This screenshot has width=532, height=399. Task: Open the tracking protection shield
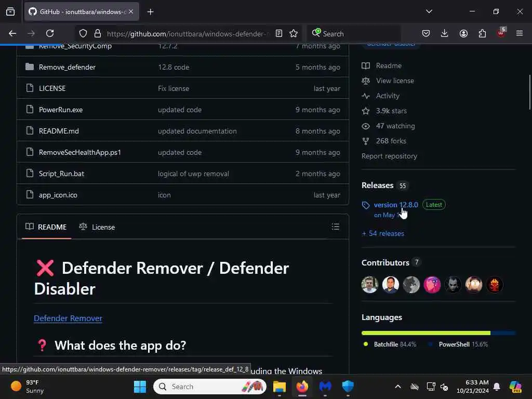[x=83, y=33]
